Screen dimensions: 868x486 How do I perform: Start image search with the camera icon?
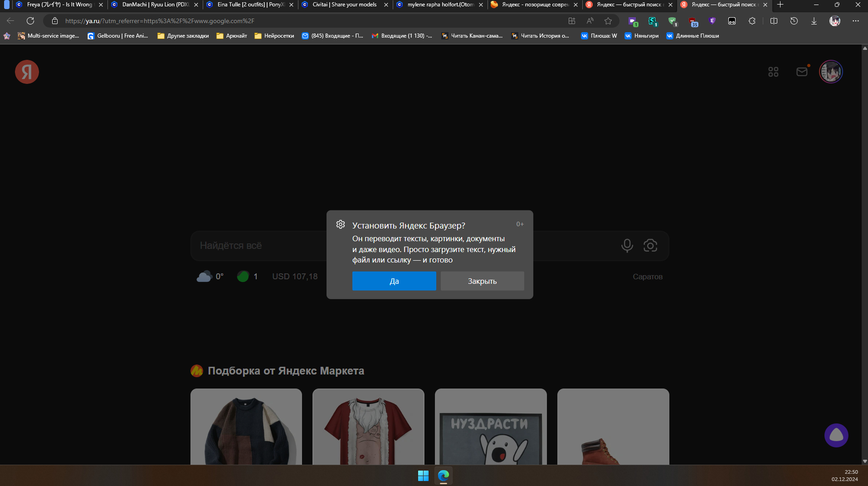point(650,246)
